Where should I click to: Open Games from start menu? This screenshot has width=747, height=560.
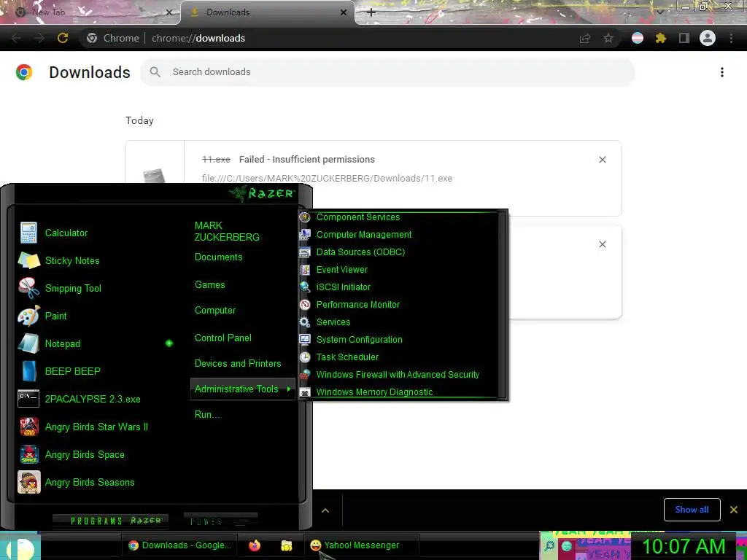click(x=209, y=285)
